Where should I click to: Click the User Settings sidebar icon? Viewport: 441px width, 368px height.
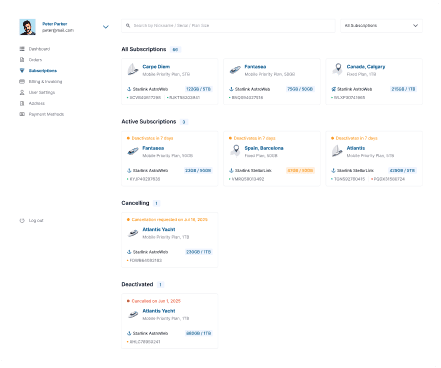coord(22,92)
